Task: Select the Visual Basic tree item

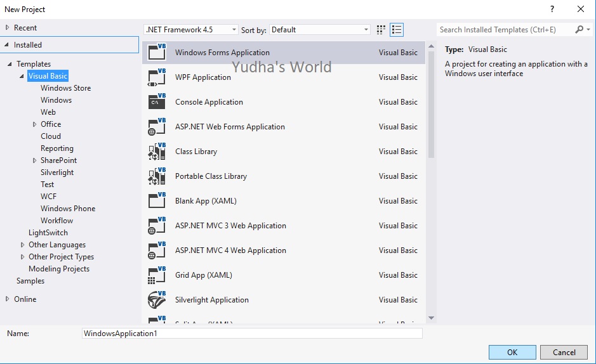Action: [x=48, y=76]
